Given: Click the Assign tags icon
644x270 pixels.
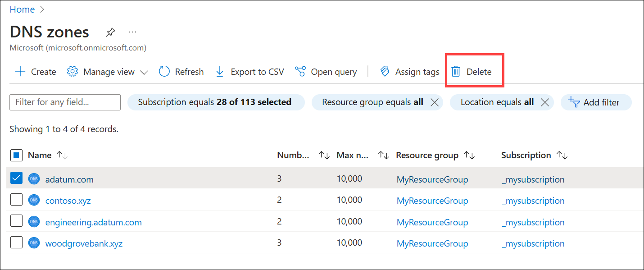Looking at the screenshot, I should click(x=385, y=72).
